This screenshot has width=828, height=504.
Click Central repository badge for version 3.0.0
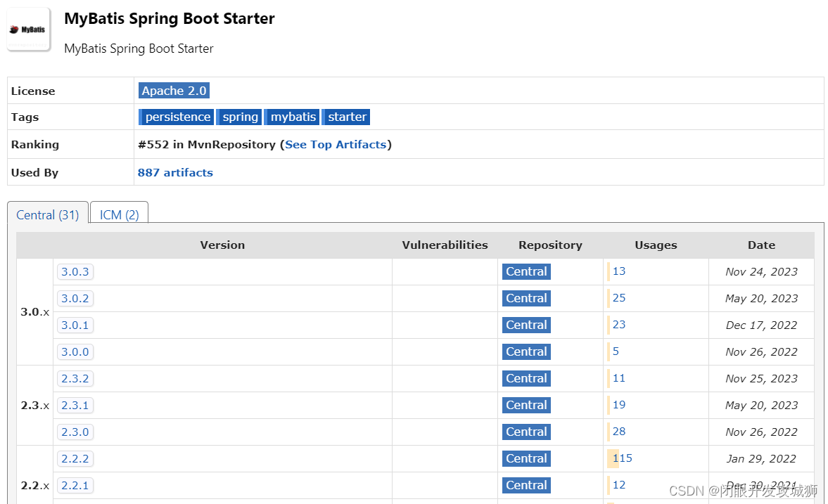coord(526,352)
